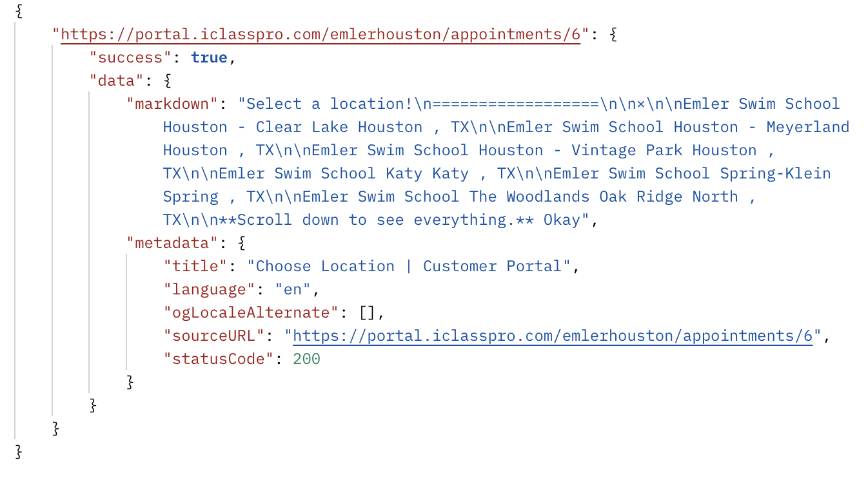The image size is (868, 478).
Task: Click the boolean value true
Action: [x=210, y=58]
